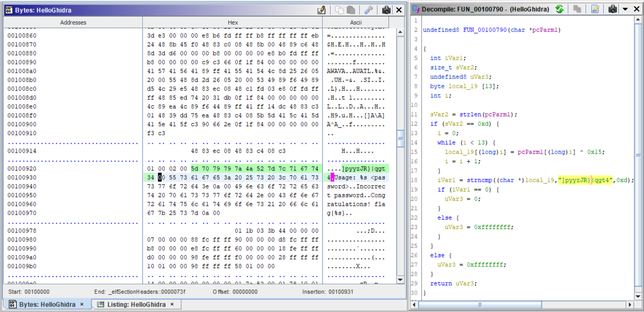Re-decompile with green refresh icon
This screenshot has width=644, height=312.
click(x=559, y=9)
